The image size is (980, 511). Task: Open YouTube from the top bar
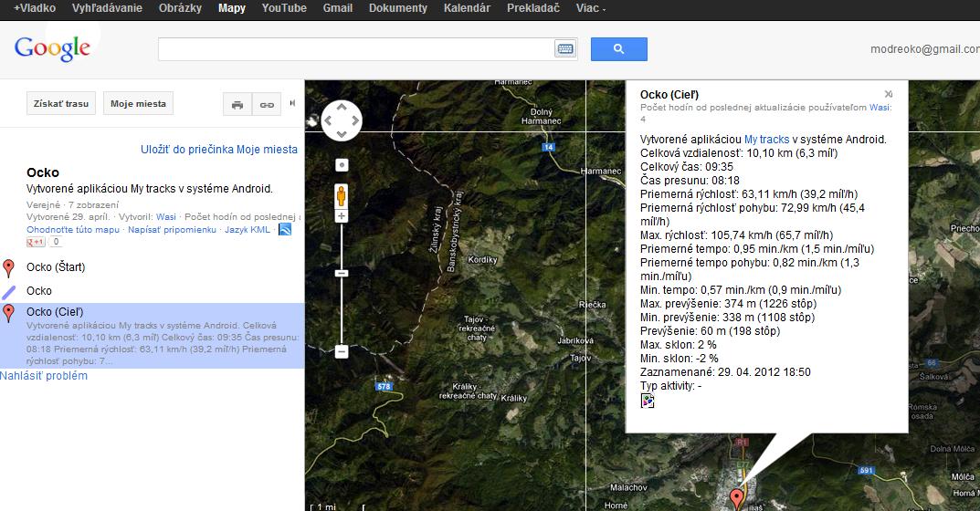point(284,8)
